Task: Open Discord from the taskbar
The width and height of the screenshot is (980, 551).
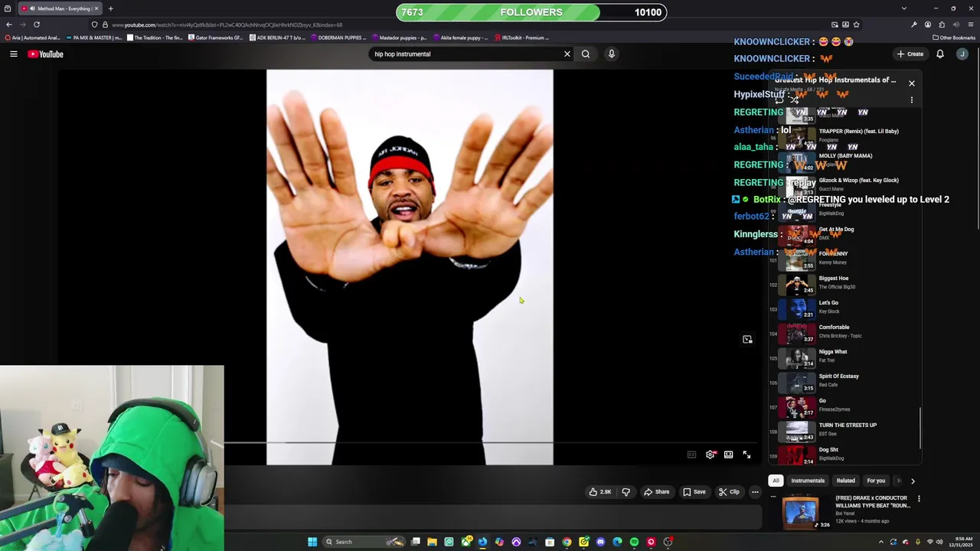Action: [x=600, y=542]
